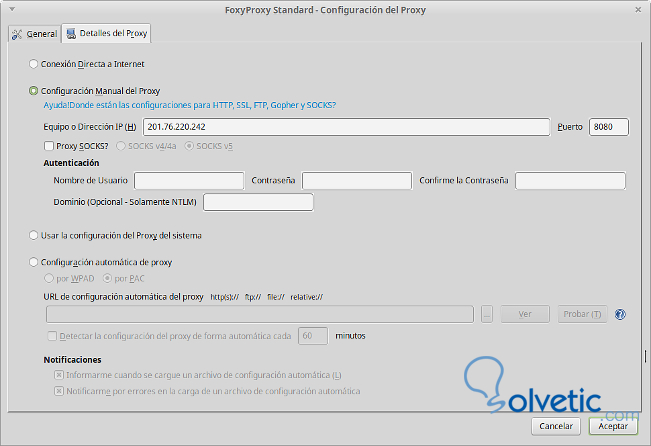This screenshot has width=651, height=446.
Task: Click the Aceptar button
Action: [613, 426]
